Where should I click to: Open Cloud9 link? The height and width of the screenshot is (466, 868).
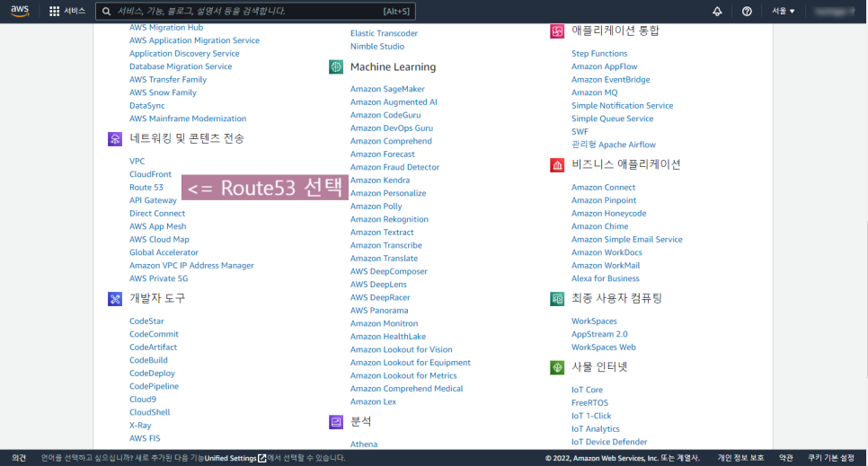143,399
